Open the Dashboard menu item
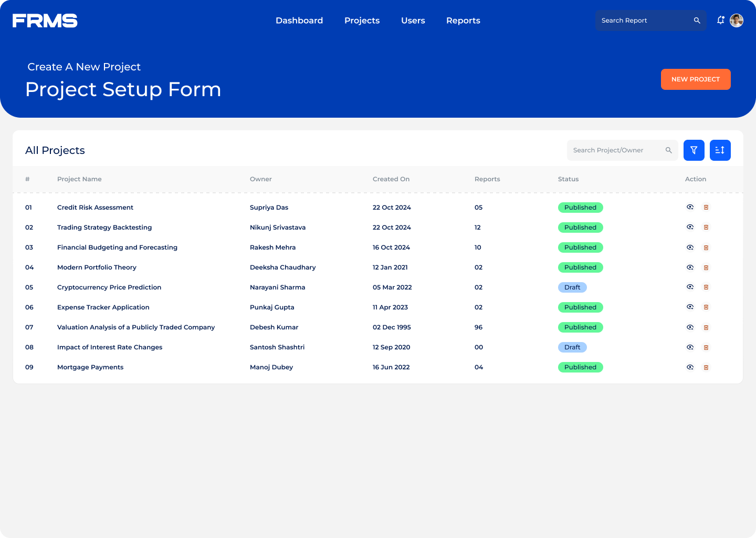The image size is (756, 538). pos(299,20)
